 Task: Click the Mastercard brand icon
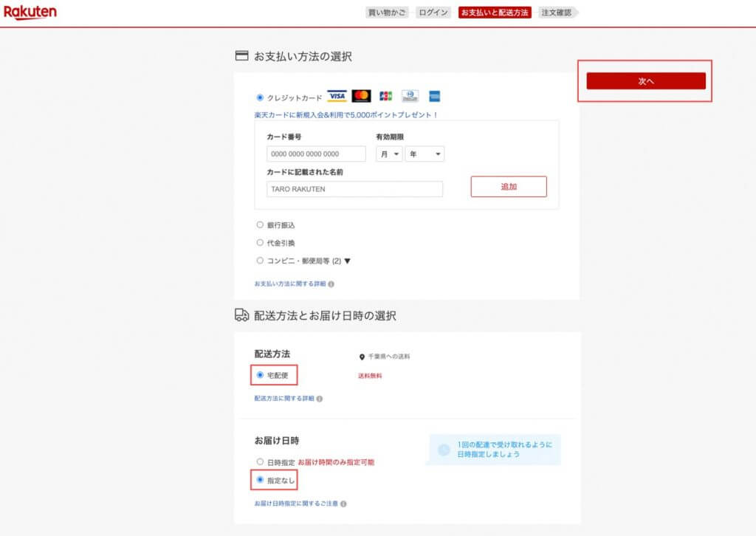coord(362,95)
